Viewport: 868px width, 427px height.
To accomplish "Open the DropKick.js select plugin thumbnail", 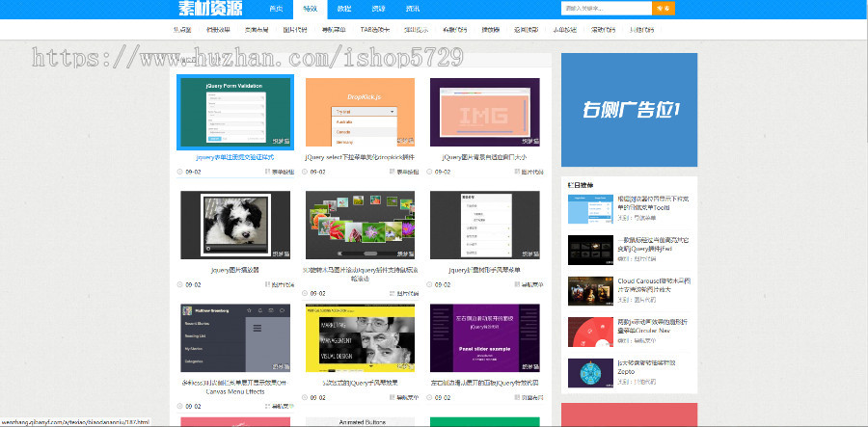I will click(x=360, y=112).
